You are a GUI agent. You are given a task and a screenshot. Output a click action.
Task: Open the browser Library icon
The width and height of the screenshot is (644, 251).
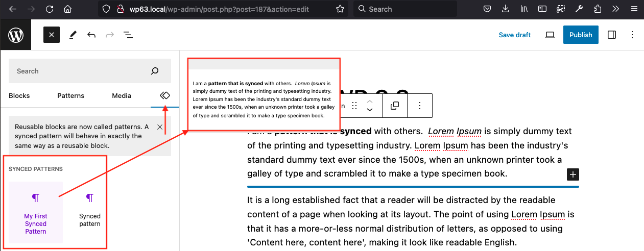coord(524,9)
